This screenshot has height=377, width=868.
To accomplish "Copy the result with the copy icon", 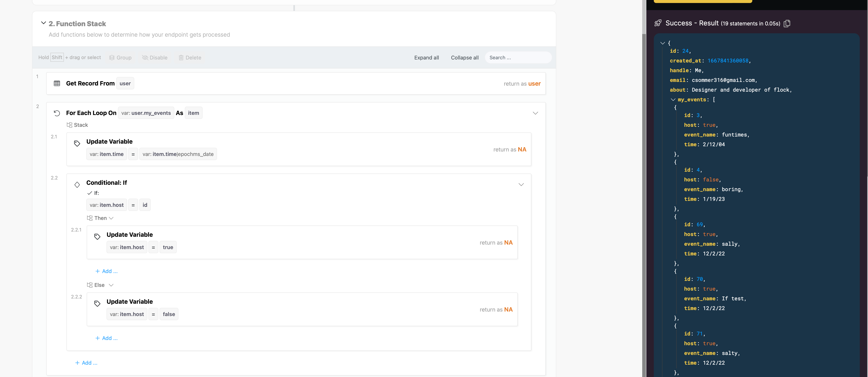I will point(787,23).
